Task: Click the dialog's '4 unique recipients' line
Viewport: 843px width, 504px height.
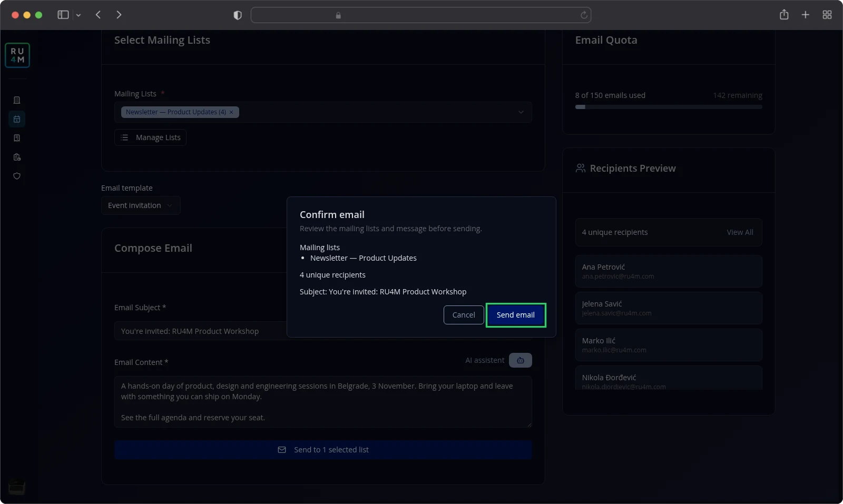Action: click(x=332, y=275)
